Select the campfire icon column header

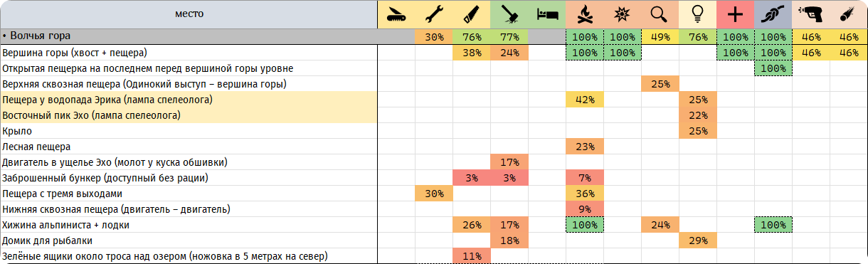(x=585, y=14)
